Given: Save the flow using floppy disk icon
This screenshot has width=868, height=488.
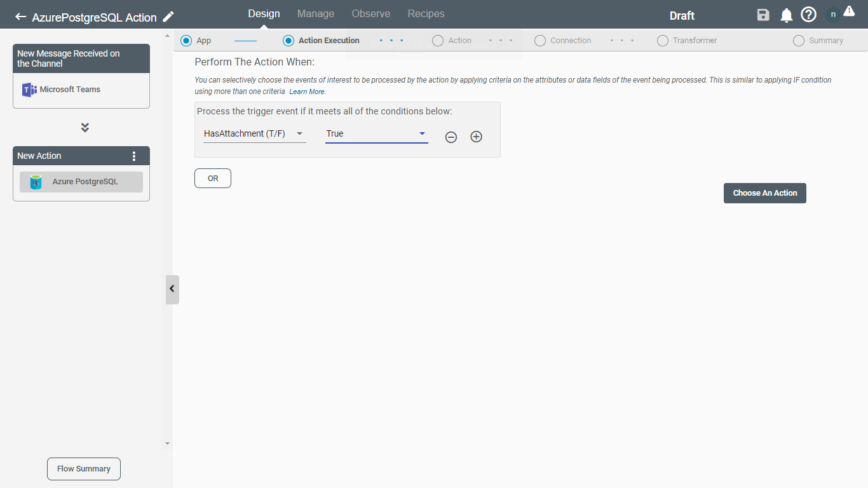Looking at the screenshot, I should pyautogui.click(x=763, y=15).
